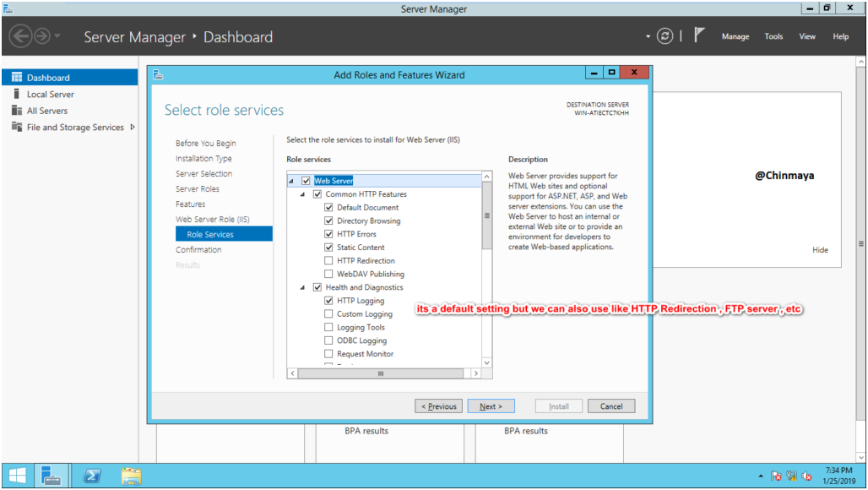Collapse the Health and Diagnostics node
The image size is (868, 490).
[x=303, y=287]
